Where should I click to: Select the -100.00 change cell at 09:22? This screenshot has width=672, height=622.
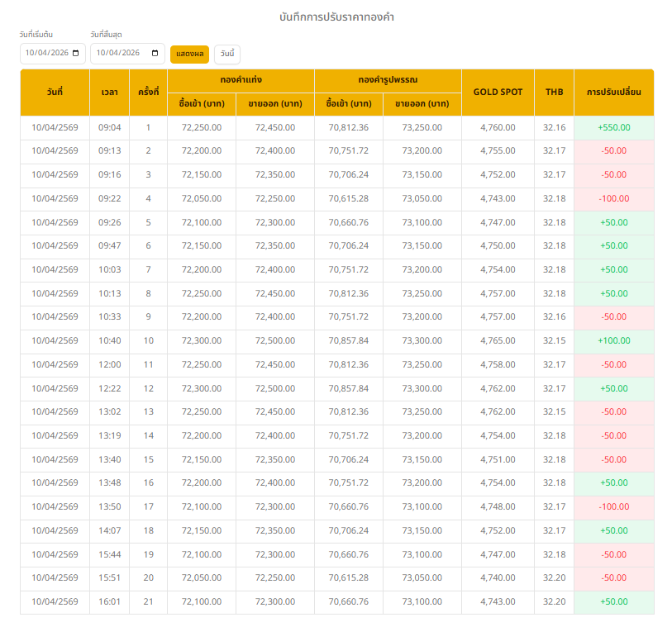tap(613, 199)
